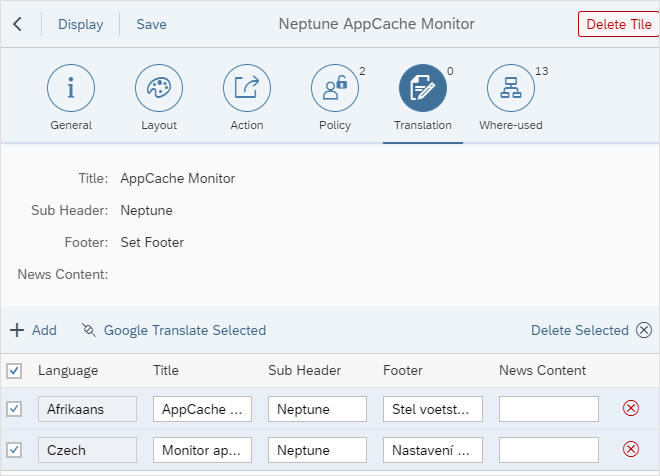Click the Translation tab label
Image resolution: width=660 pixels, height=476 pixels.
pos(423,125)
